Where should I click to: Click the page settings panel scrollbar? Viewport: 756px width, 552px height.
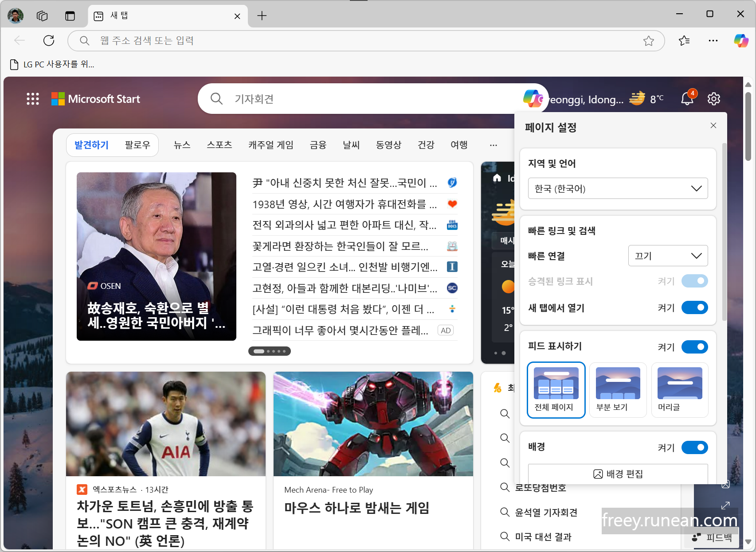pyautogui.click(x=725, y=232)
